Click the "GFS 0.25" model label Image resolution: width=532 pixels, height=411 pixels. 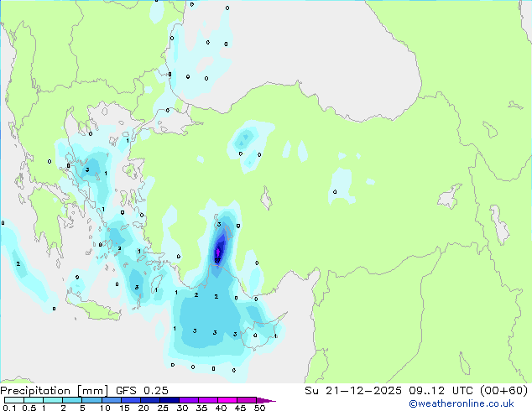(142, 391)
